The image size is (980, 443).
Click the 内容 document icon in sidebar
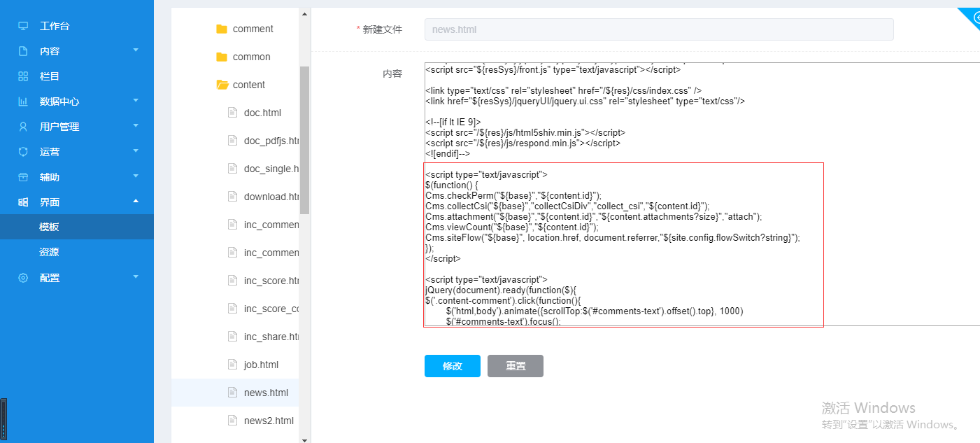point(23,51)
